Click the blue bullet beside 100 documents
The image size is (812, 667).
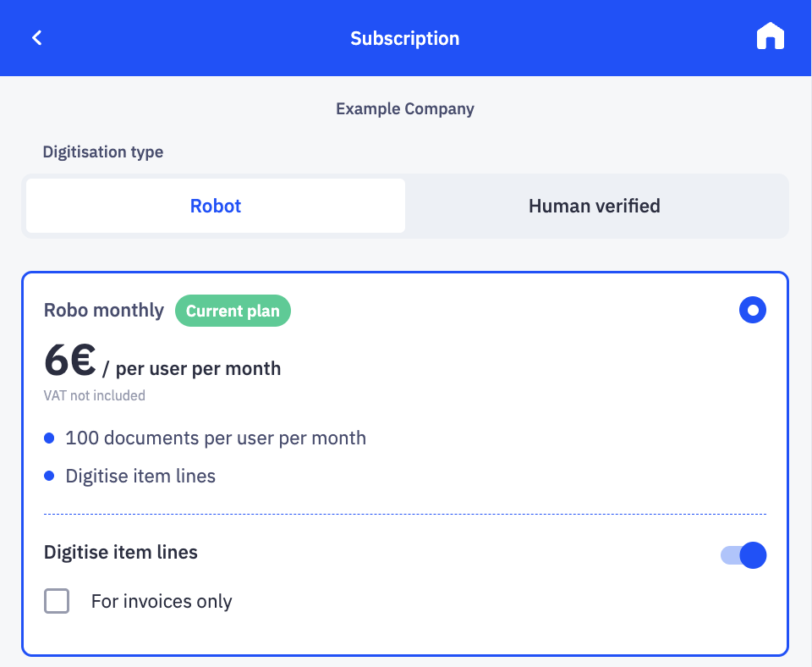pyautogui.click(x=49, y=438)
